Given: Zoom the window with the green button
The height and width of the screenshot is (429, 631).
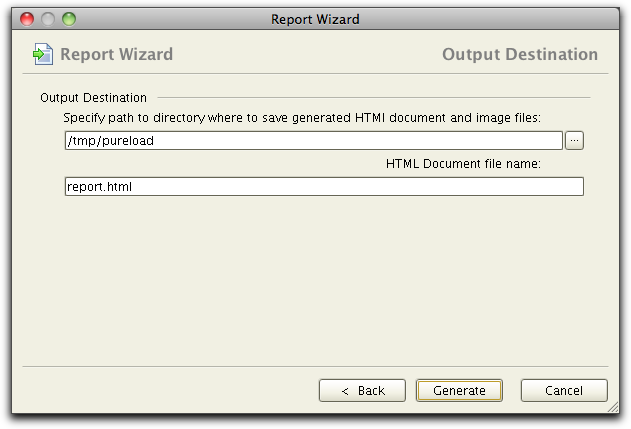Looking at the screenshot, I should tap(69, 19).
